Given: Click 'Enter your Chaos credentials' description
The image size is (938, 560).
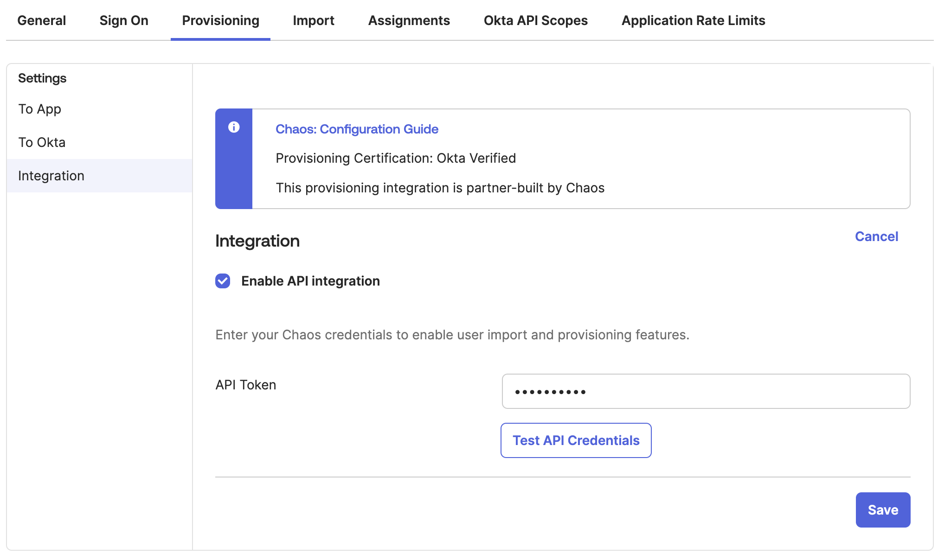Looking at the screenshot, I should click(452, 335).
